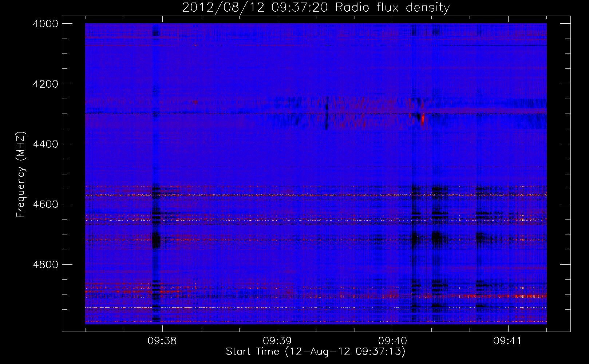
Task: Click the 4200 frequency axis label
Action: pyautogui.click(x=46, y=84)
